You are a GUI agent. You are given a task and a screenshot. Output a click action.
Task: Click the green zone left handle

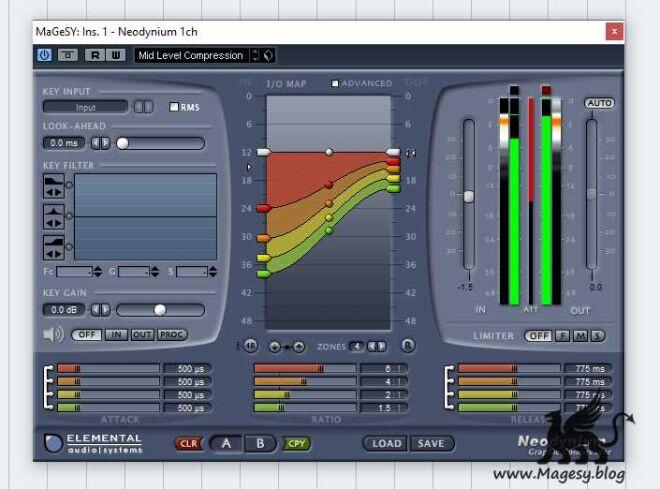(x=263, y=274)
